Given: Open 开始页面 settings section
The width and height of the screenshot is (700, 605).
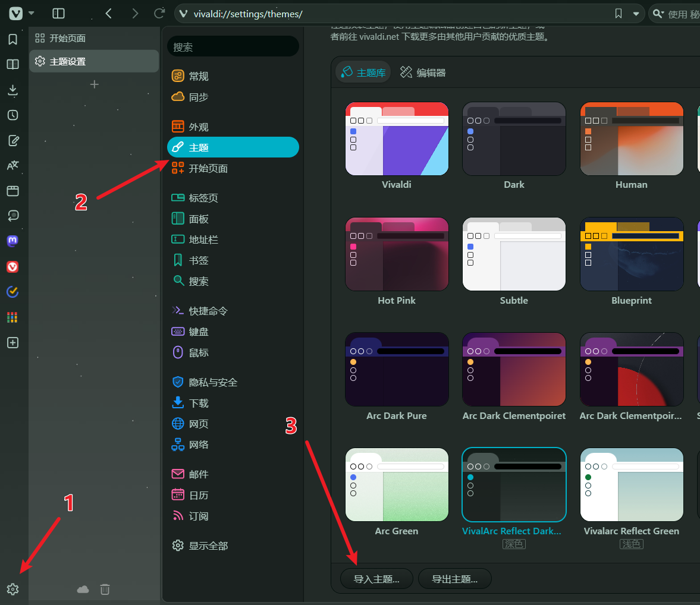Looking at the screenshot, I should coord(233,168).
